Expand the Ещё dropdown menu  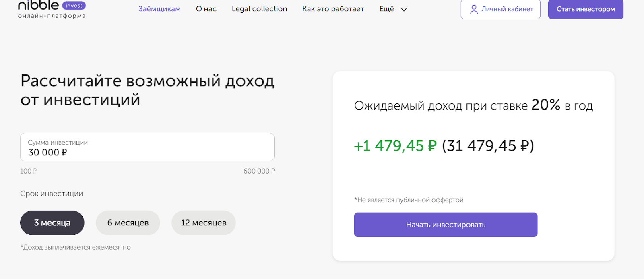[x=387, y=9]
